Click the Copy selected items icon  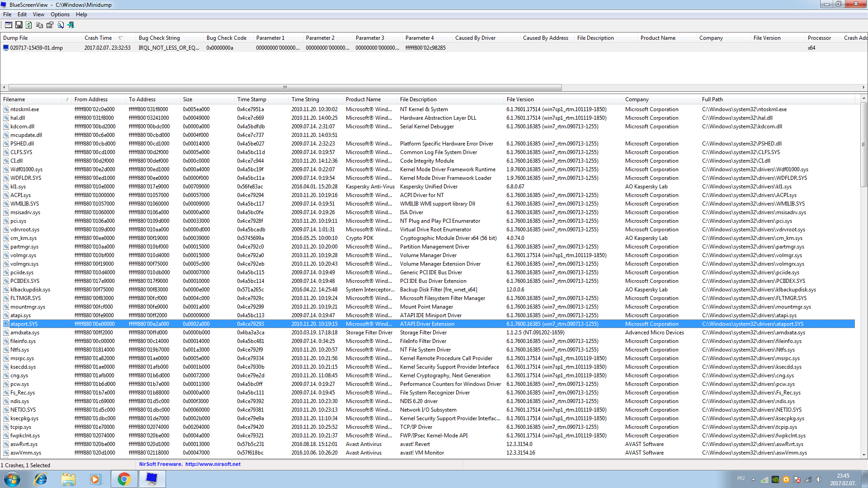coord(39,25)
